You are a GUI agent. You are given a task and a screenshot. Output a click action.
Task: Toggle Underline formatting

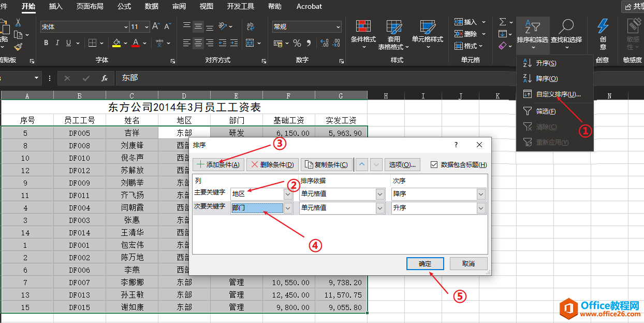(x=68, y=43)
